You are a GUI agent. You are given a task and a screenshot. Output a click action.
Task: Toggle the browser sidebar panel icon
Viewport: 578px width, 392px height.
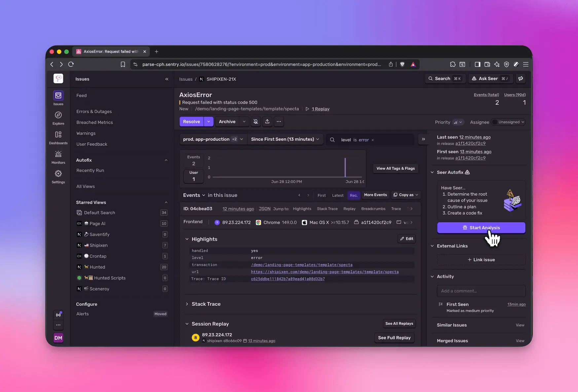[x=478, y=64]
